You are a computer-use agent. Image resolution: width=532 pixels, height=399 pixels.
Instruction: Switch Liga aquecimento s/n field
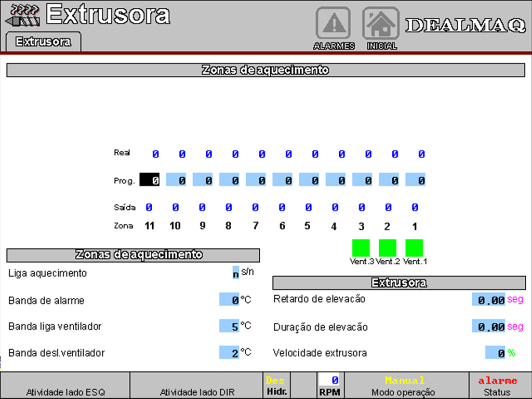(236, 273)
